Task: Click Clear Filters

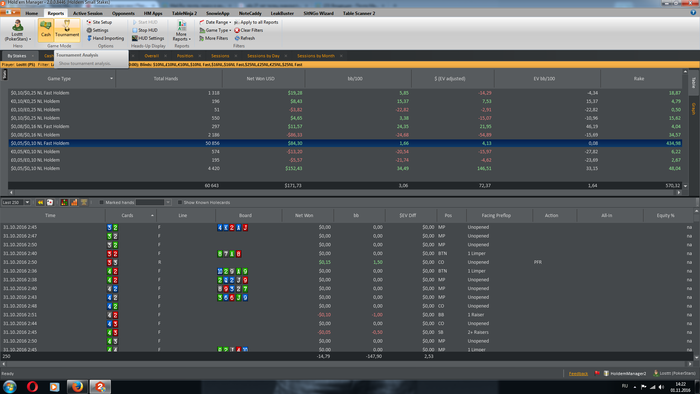Action: click(x=249, y=30)
